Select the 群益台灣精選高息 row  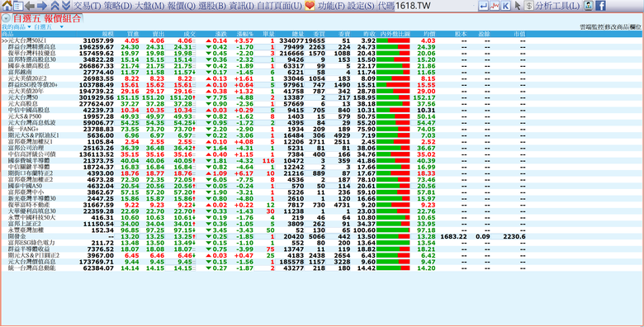click(322, 47)
